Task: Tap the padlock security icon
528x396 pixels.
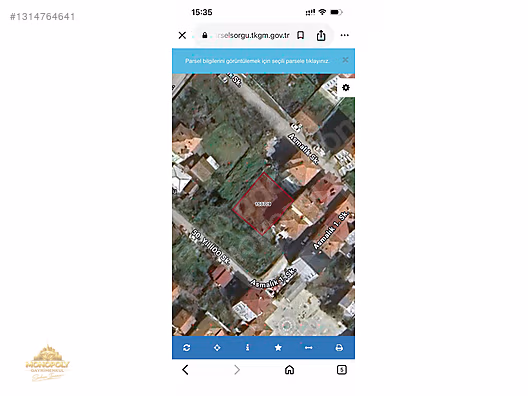Action: point(204,35)
